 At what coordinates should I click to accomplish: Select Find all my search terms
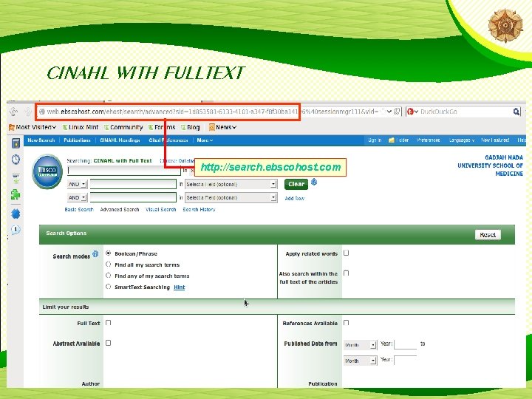coord(108,265)
